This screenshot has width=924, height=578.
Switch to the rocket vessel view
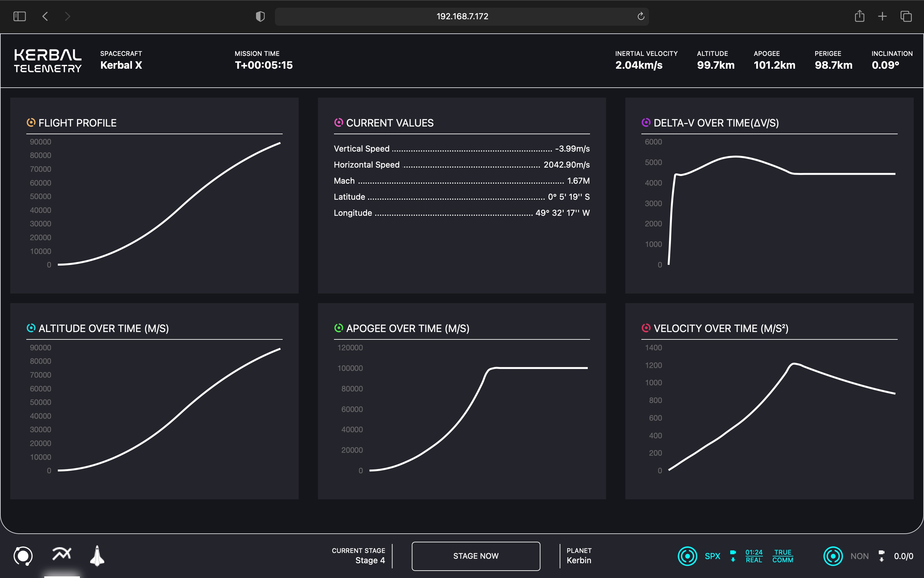pyautogui.click(x=97, y=556)
